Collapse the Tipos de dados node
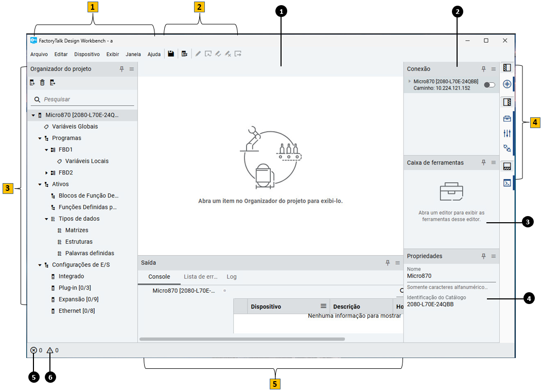 (x=46, y=219)
